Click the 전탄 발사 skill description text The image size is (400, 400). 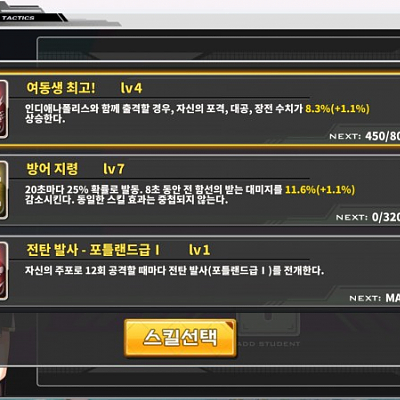(x=174, y=270)
